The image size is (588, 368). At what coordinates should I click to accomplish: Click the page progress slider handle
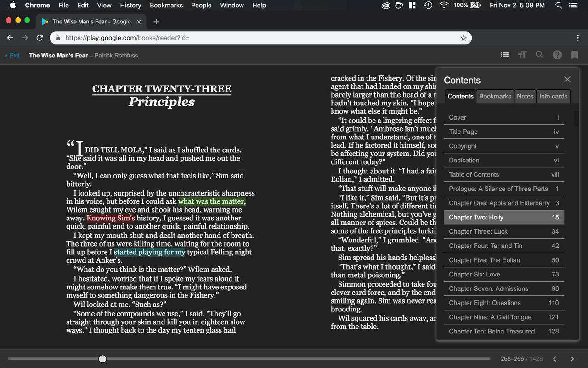coord(102,359)
